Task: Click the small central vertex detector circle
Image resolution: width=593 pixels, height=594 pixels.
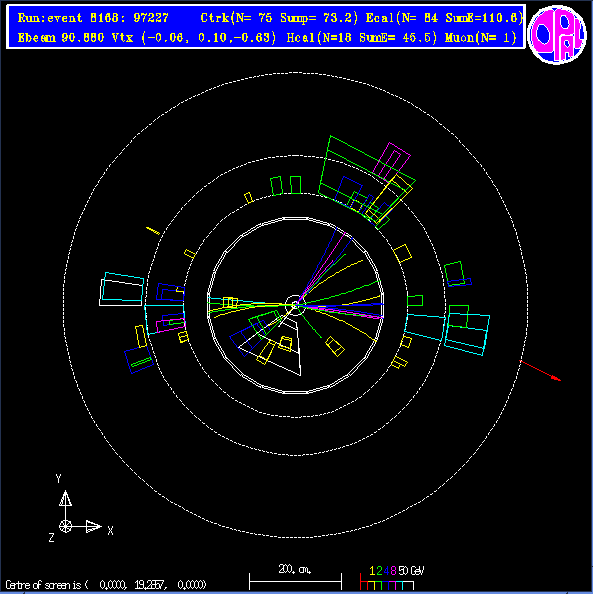Action: pyautogui.click(x=295, y=305)
